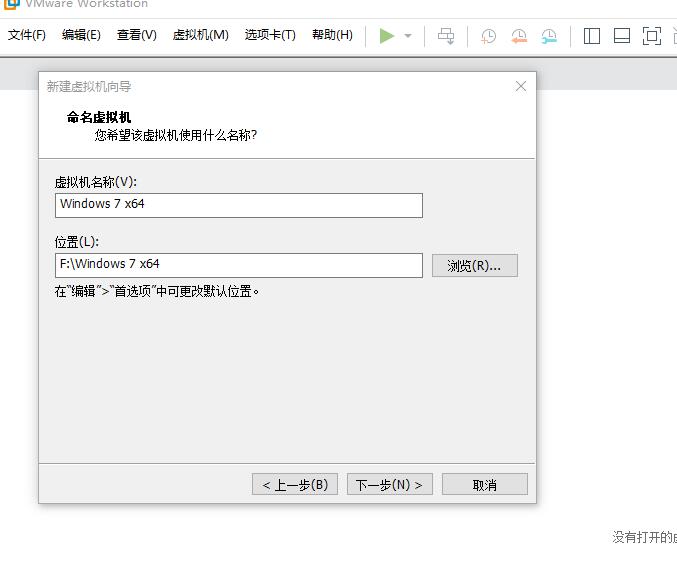The height and width of the screenshot is (566, 677).
Task: Open the snapshot manager icon
Action: click(549, 36)
